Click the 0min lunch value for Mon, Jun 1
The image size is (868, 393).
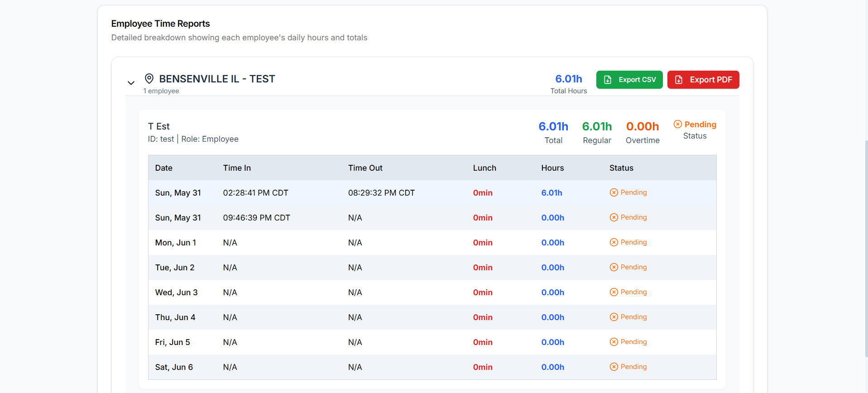(483, 243)
